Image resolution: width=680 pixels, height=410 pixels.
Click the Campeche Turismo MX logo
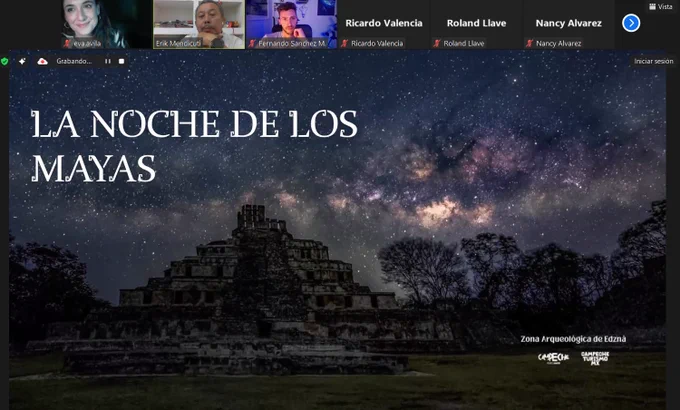[x=595, y=358]
